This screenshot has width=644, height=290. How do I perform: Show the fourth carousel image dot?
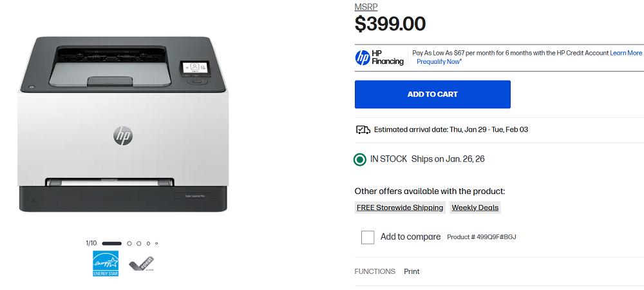(x=148, y=244)
